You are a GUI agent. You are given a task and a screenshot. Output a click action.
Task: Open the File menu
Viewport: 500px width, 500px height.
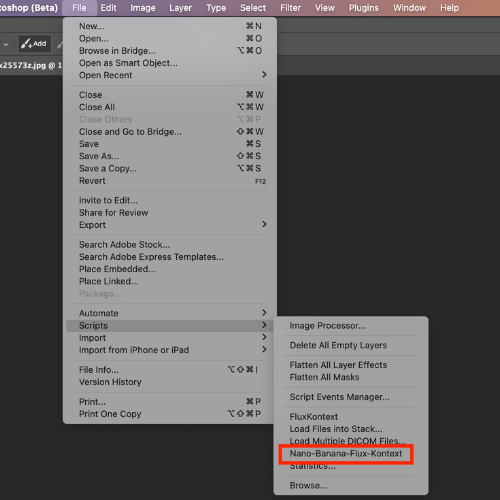click(x=79, y=8)
